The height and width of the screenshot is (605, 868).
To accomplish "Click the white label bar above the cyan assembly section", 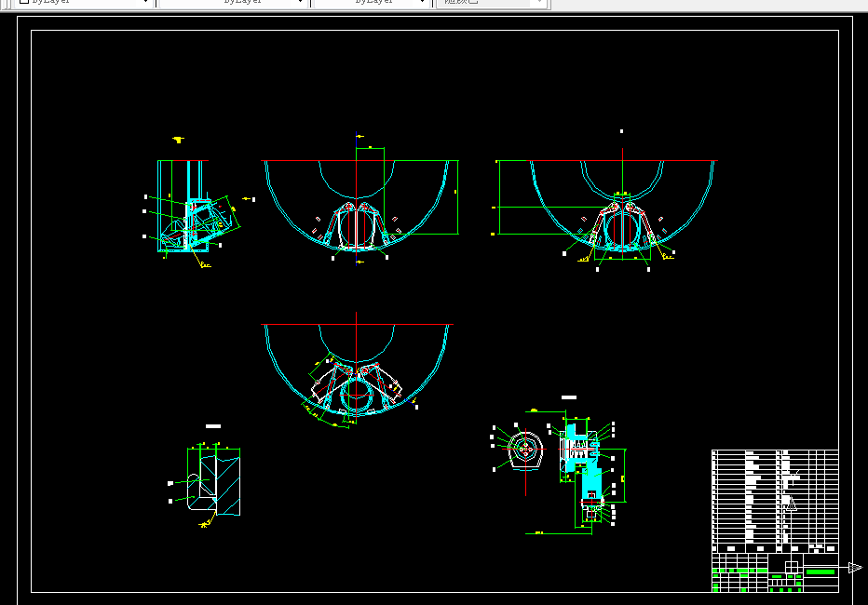I will (569, 397).
